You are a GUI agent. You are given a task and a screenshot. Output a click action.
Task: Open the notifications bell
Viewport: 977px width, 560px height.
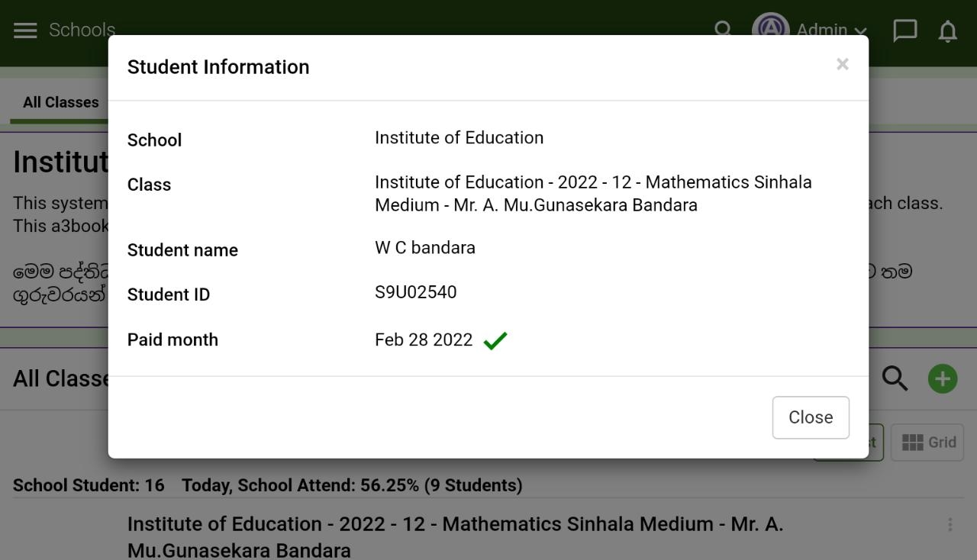[x=947, y=31]
